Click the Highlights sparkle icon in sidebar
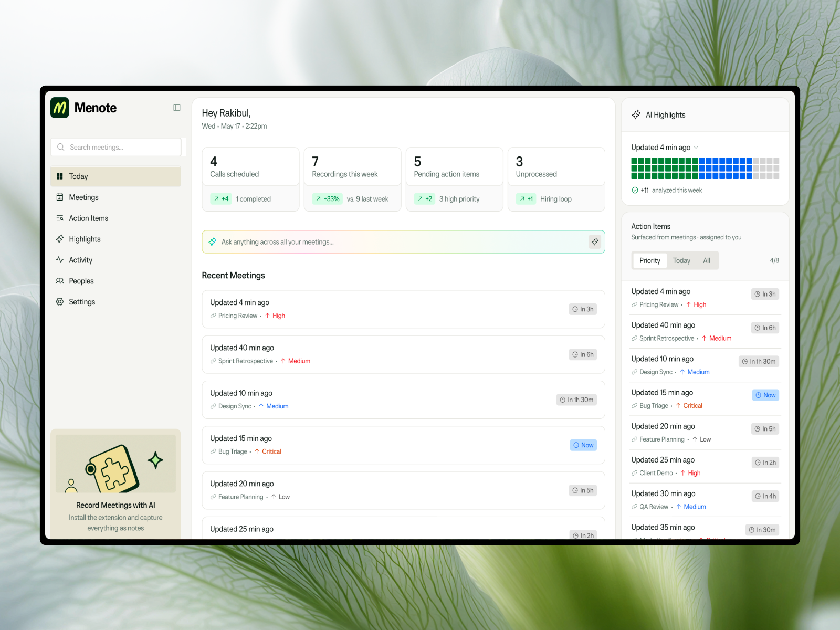Screen dimensions: 840x630 click(x=60, y=239)
